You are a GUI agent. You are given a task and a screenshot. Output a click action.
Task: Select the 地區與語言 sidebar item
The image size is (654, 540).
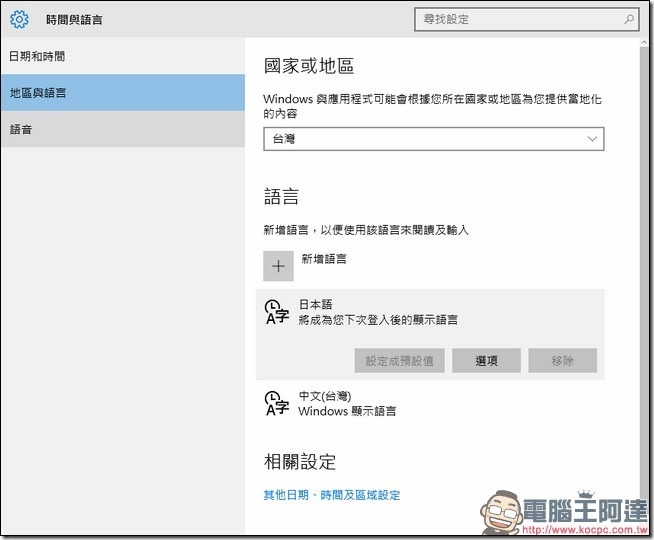pyautogui.click(x=123, y=93)
